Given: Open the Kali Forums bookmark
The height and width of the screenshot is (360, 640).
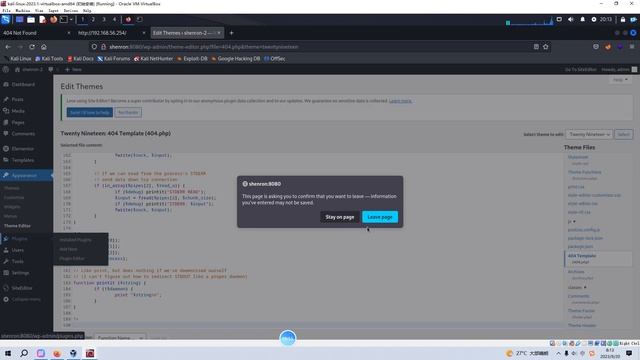Looking at the screenshot, I should (113, 59).
